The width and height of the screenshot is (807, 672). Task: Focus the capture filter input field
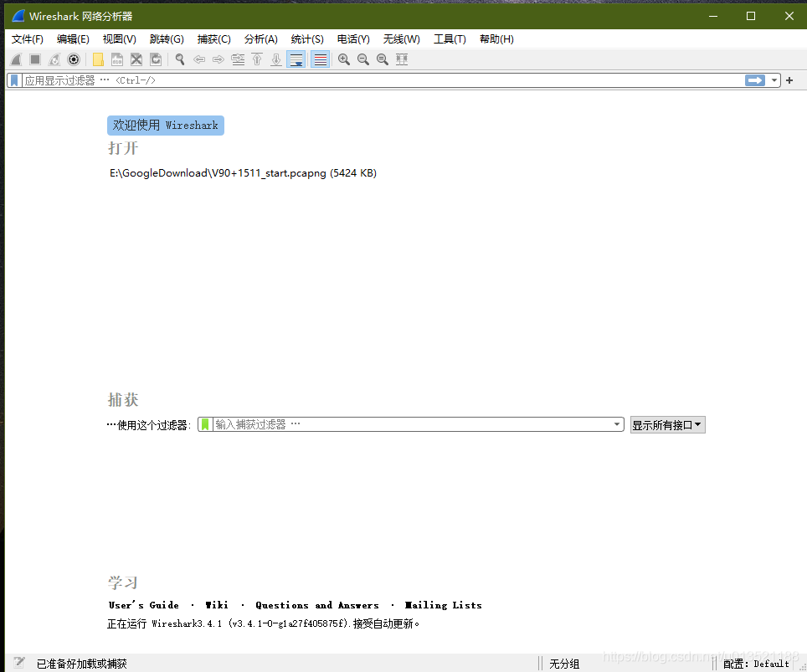coord(412,424)
